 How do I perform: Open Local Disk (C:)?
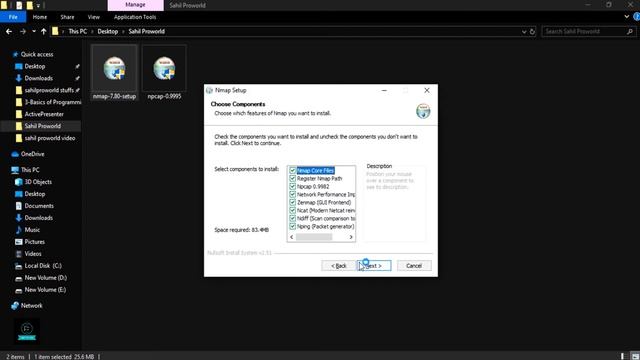(43, 266)
